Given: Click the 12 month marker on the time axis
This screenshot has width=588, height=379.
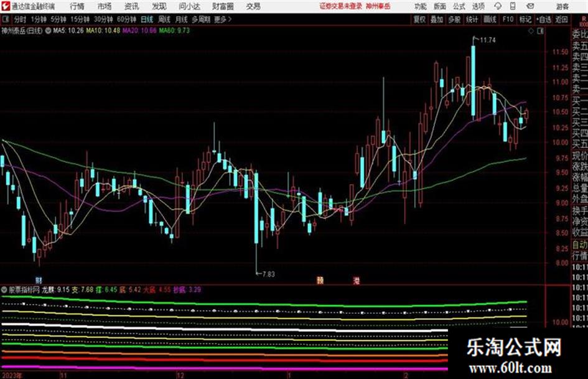Looking at the screenshot, I should [180, 375].
